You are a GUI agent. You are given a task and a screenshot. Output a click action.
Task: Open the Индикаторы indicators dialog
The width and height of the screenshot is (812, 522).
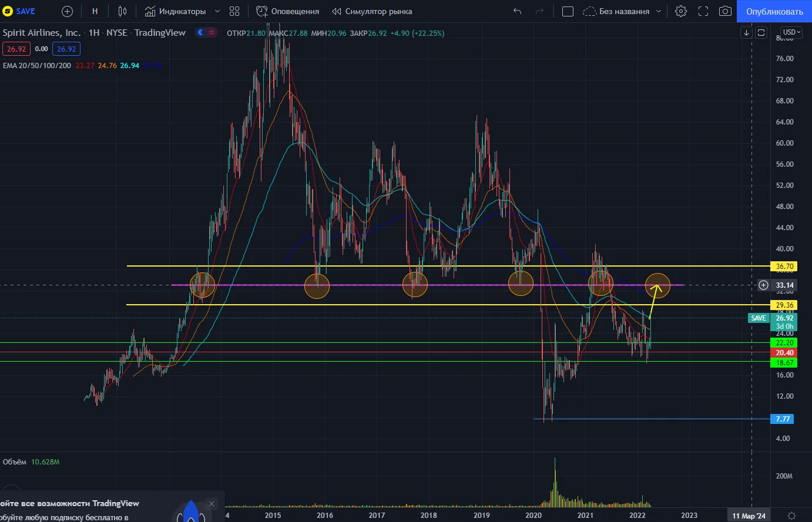click(x=176, y=11)
